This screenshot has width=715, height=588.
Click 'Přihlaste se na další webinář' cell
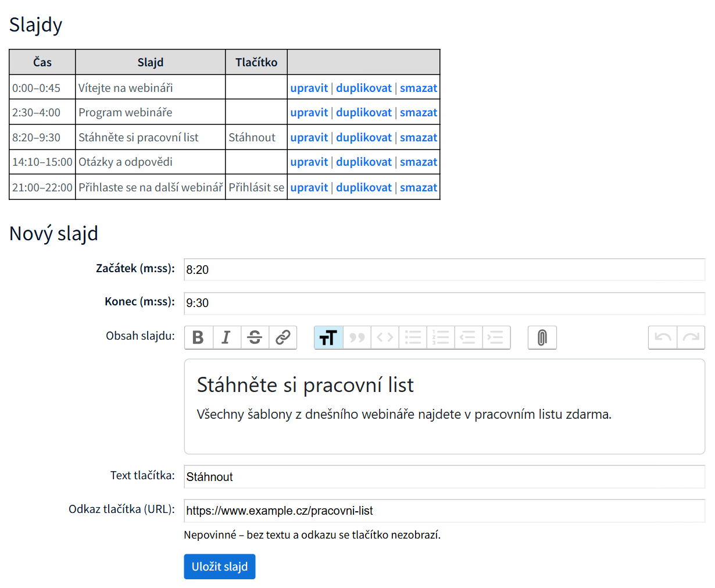tap(151, 187)
